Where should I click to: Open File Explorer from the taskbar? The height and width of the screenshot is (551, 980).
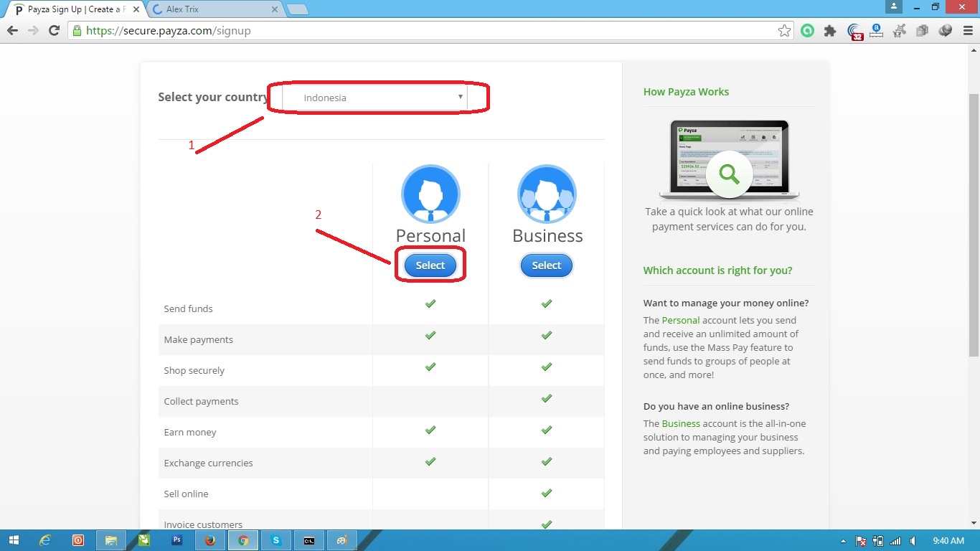click(x=111, y=540)
